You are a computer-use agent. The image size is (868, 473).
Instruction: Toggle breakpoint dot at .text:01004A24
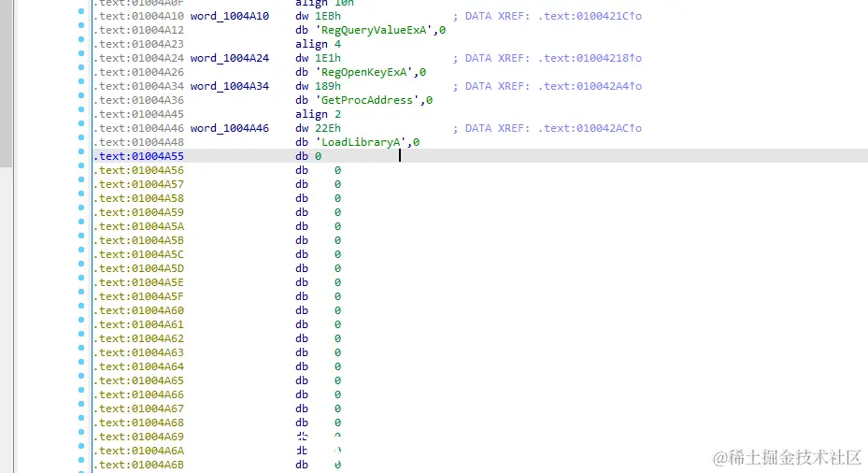pos(81,53)
